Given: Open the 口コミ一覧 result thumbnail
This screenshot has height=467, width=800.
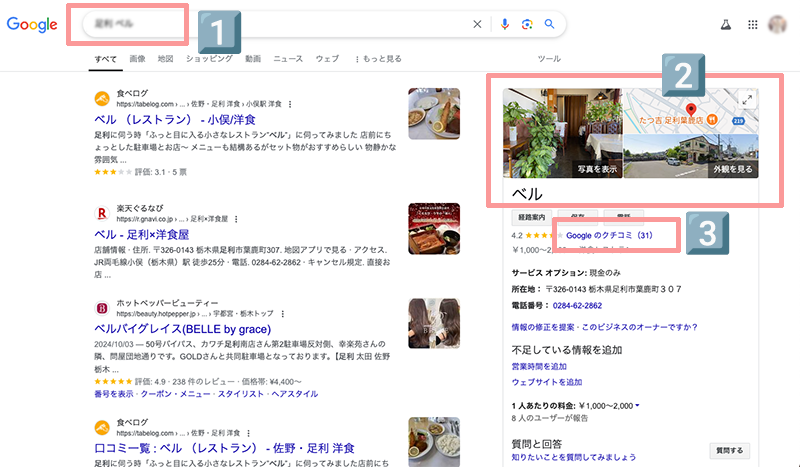Looking at the screenshot, I should pyautogui.click(x=434, y=442).
